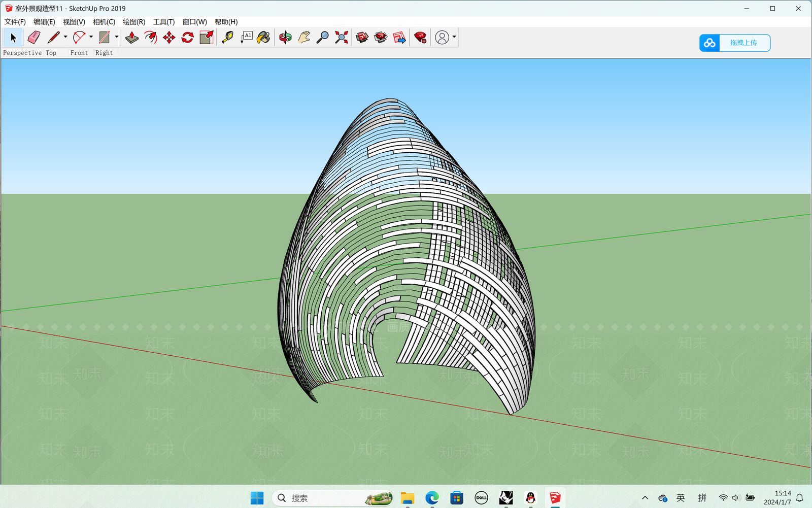Toggle the Perspective camera mode
The width and height of the screenshot is (812, 508).
click(22, 53)
